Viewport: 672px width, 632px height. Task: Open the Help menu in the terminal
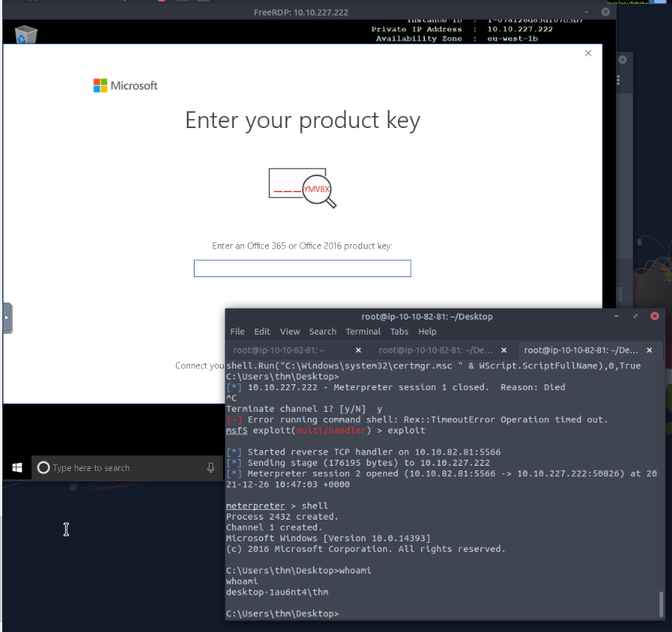click(x=427, y=332)
